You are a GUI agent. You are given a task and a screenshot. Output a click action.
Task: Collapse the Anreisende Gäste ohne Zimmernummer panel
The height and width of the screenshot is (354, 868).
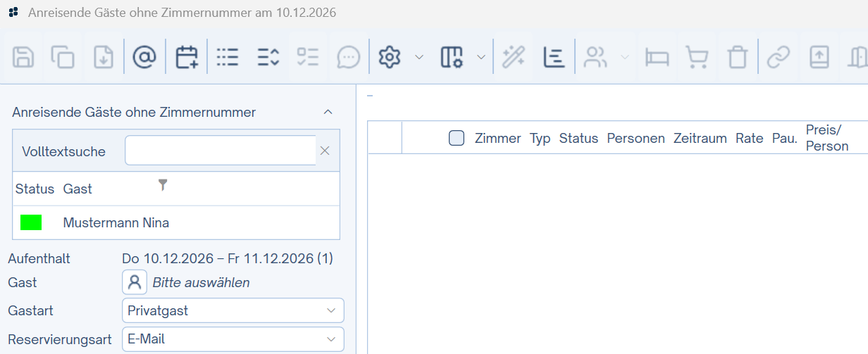328,112
